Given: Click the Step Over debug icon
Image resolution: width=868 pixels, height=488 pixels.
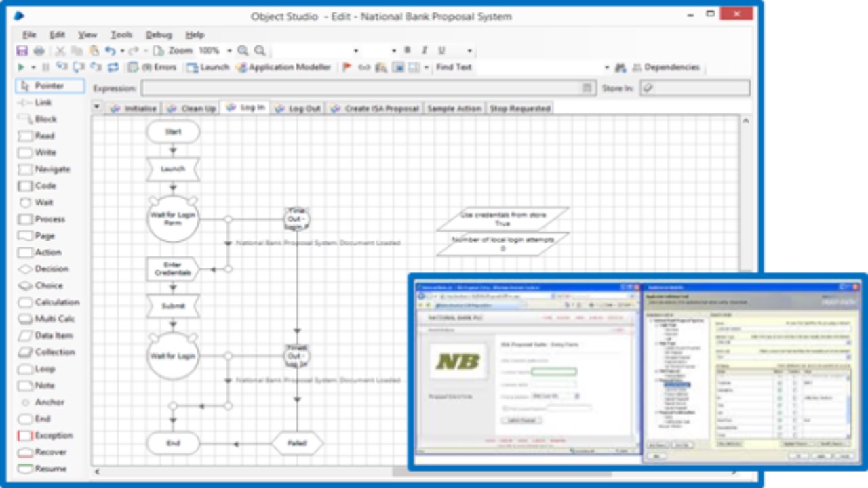Looking at the screenshot, I should [x=79, y=67].
